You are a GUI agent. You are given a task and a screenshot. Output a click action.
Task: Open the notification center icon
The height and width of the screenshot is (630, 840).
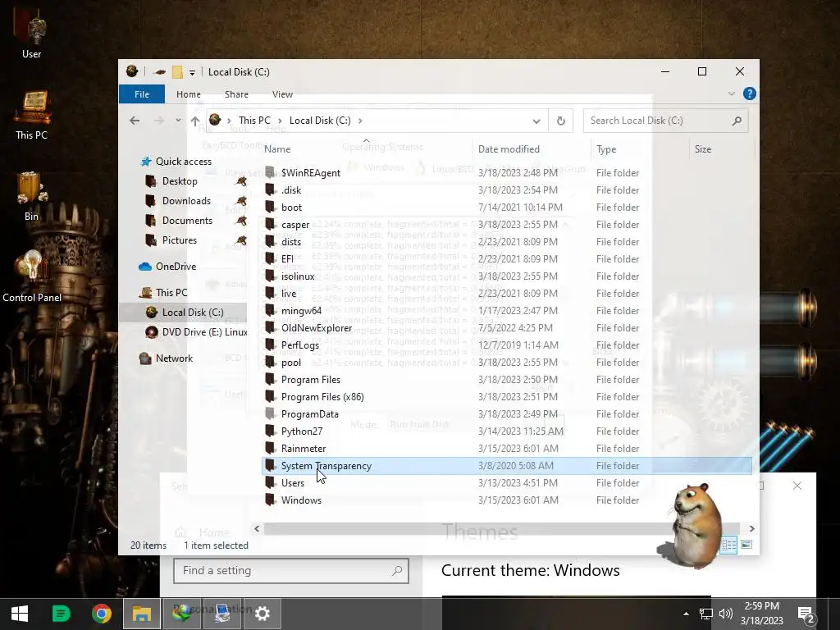806,614
